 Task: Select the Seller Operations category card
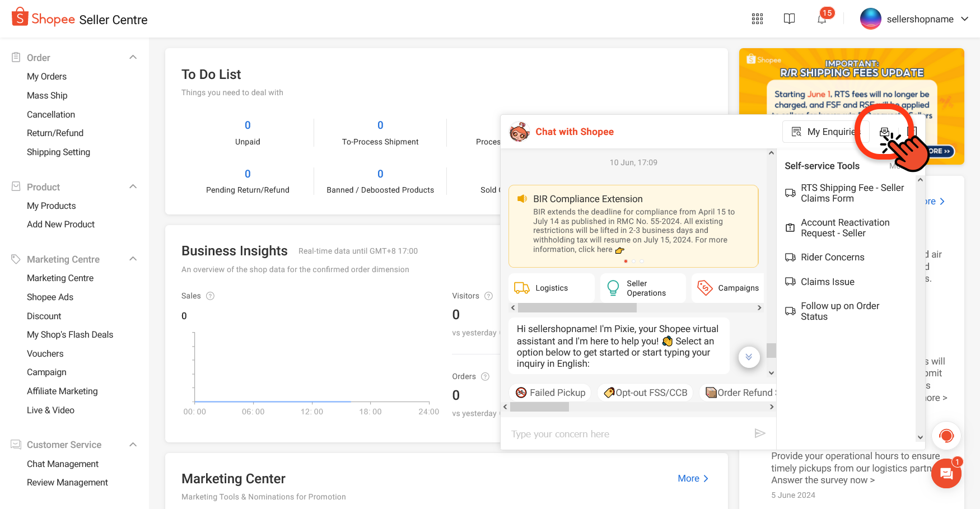(643, 288)
